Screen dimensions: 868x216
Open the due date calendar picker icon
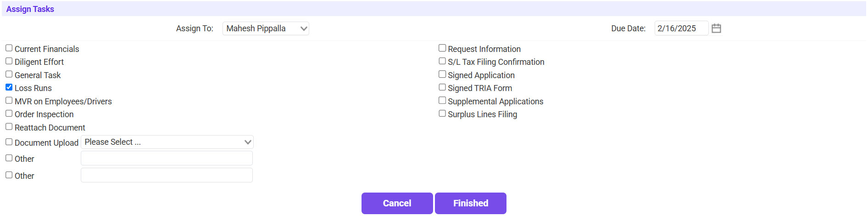point(716,28)
